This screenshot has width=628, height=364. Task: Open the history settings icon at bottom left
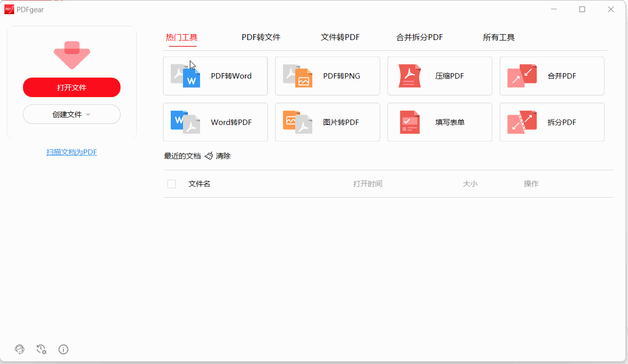pyautogui.click(x=41, y=349)
